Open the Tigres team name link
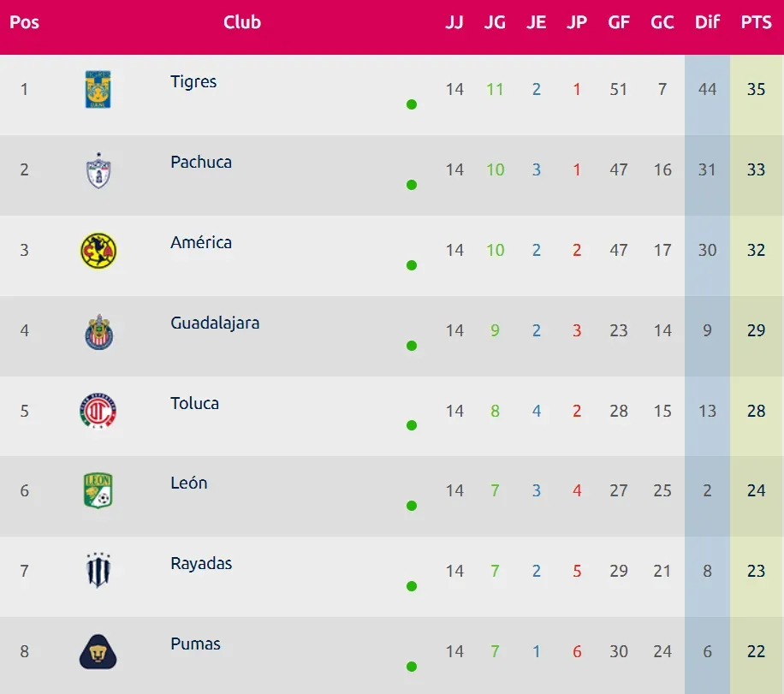Viewport: 784px width, 694px height. 193,82
